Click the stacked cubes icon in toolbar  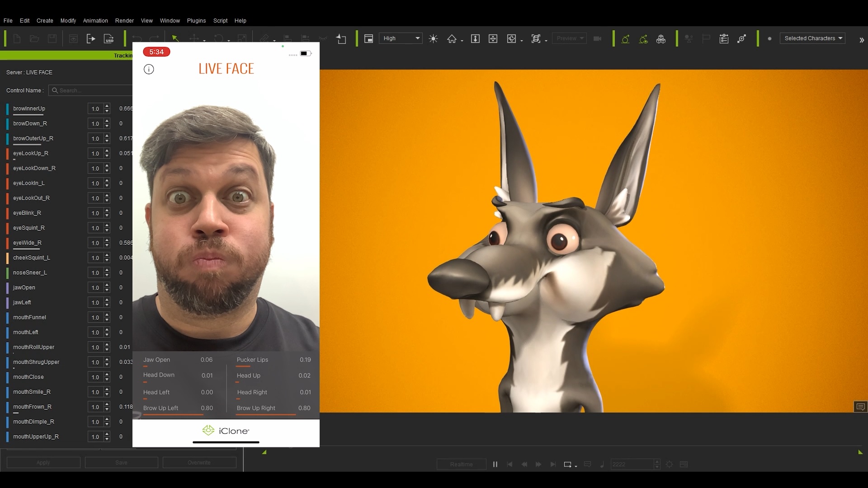661,39
